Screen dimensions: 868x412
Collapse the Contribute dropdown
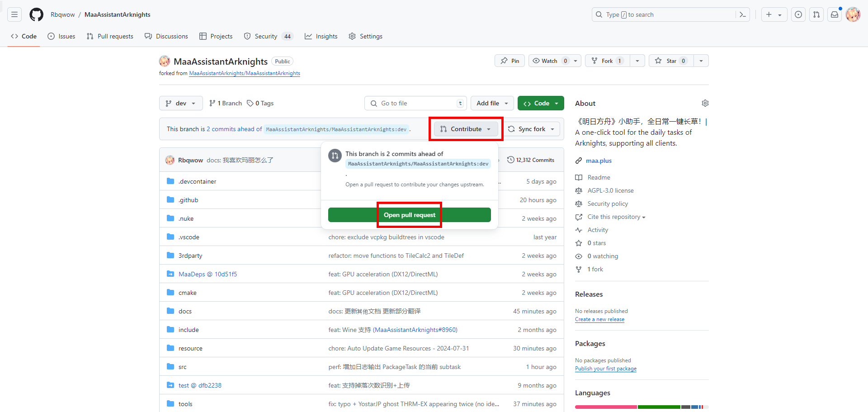(466, 129)
